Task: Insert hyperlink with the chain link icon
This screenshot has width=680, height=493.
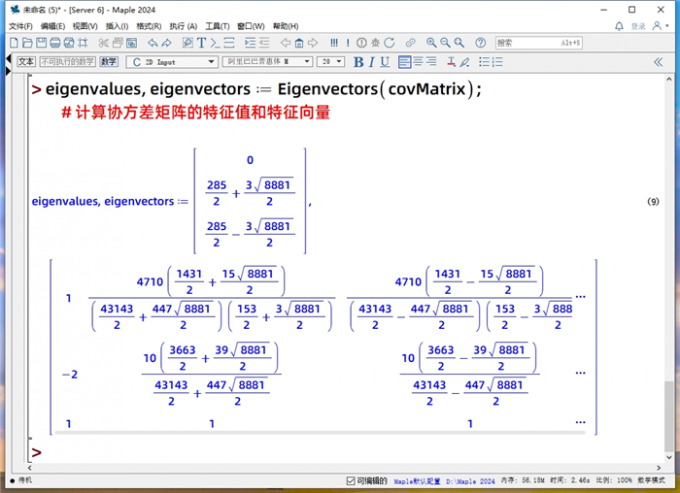Action: 410,42
